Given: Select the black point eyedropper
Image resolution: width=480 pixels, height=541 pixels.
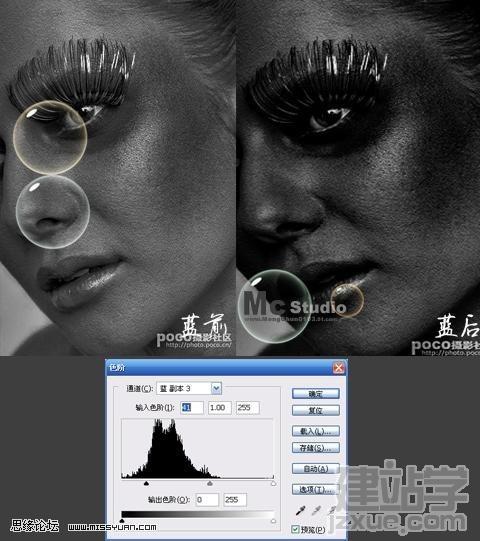Looking at the screenshot, I should [300, 511].
